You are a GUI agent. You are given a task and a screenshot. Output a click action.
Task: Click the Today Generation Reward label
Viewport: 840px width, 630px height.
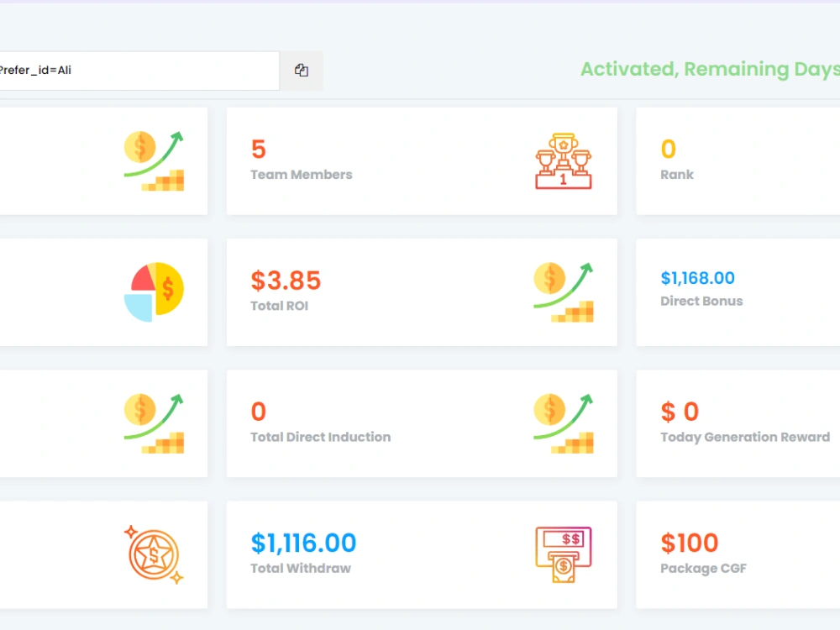point(744,437)
